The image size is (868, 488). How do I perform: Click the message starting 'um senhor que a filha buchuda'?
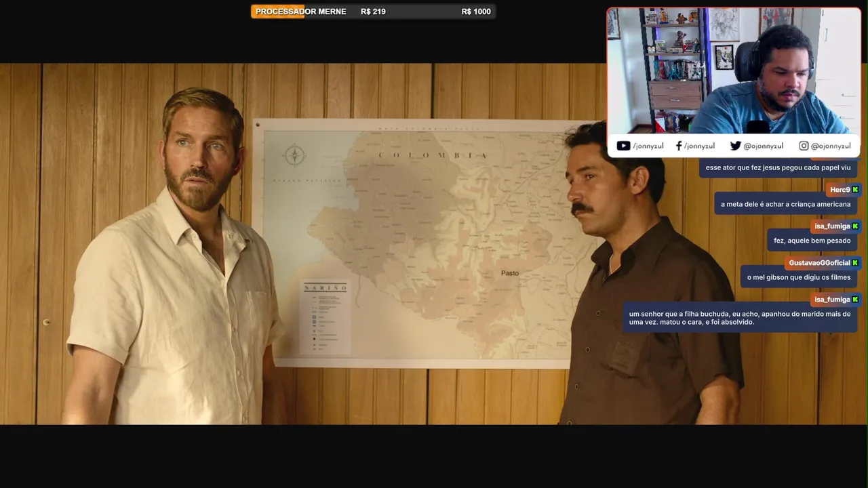(740, 318)
